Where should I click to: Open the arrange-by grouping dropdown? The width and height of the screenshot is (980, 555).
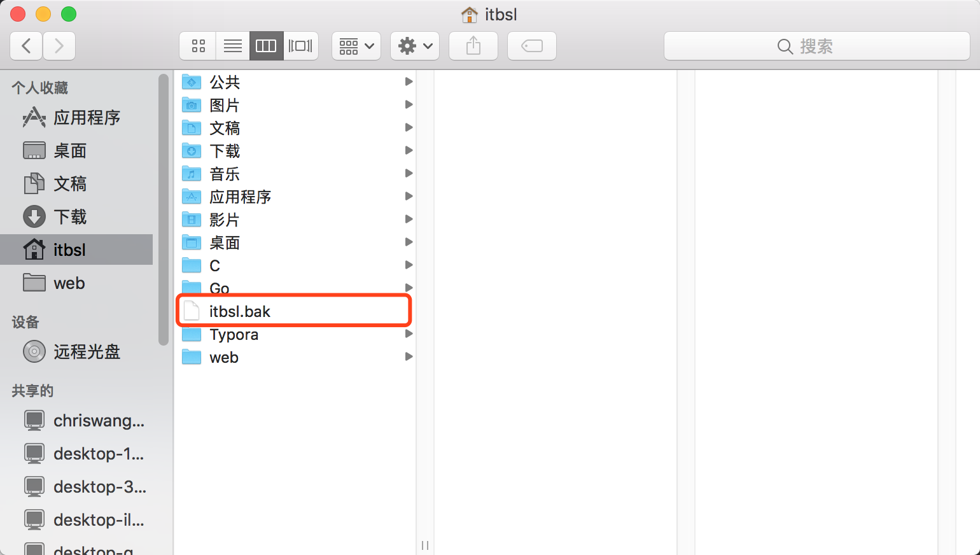(356, 46)
